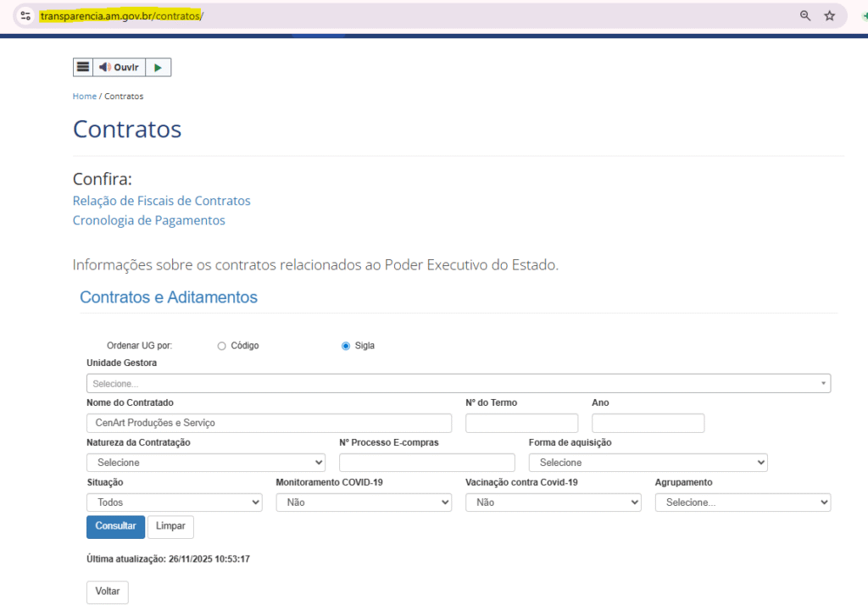Go to Home breadcrumb link

[84, 97]
